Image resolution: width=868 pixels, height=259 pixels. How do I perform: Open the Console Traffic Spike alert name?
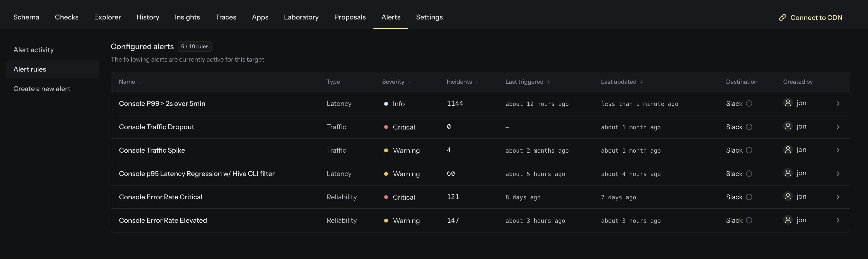152,150
